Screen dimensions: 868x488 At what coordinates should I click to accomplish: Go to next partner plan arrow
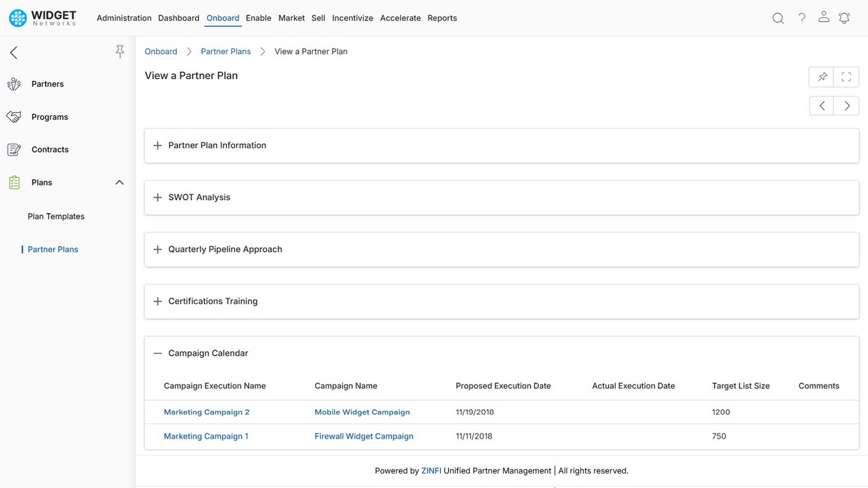pyautogui.click(x=846, y=106)
